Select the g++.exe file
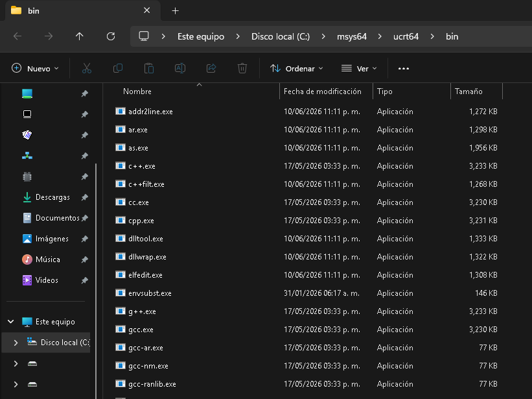The image size is (532, 399). (142, 311)
